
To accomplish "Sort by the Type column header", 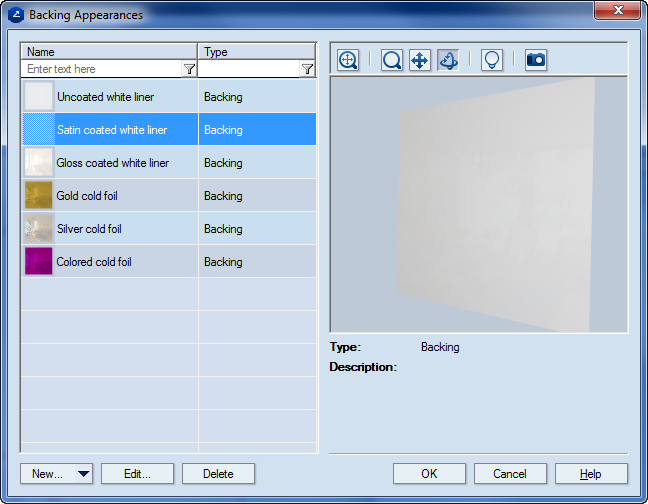I will (256, 52).
